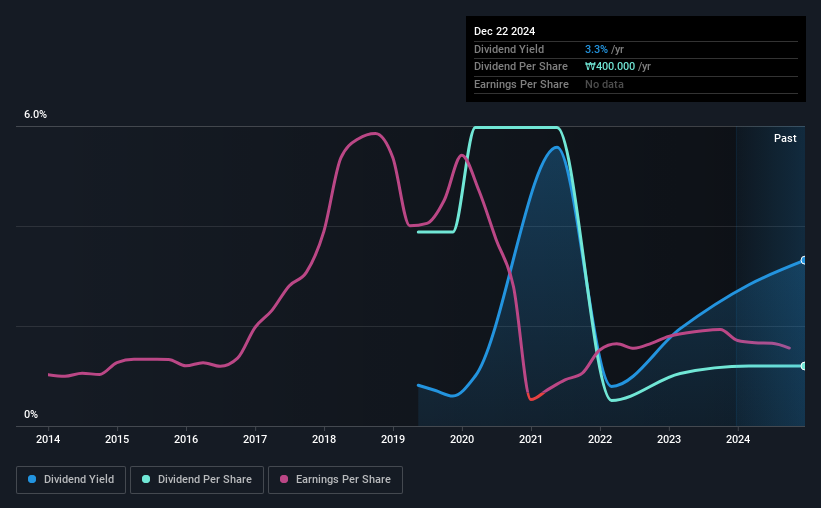Toggle the Dividend Yield legend button
This screenshot has height=508, width=821.
[x=71, y=480]
